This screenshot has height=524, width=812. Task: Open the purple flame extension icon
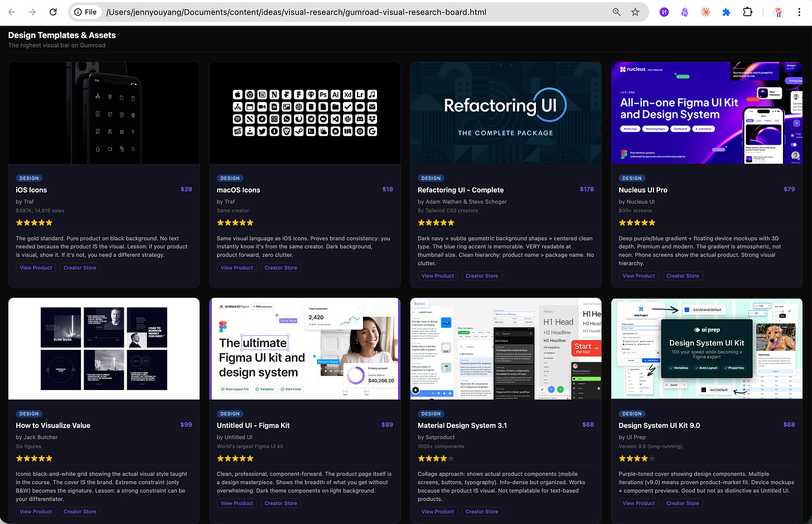pos(684,12)
